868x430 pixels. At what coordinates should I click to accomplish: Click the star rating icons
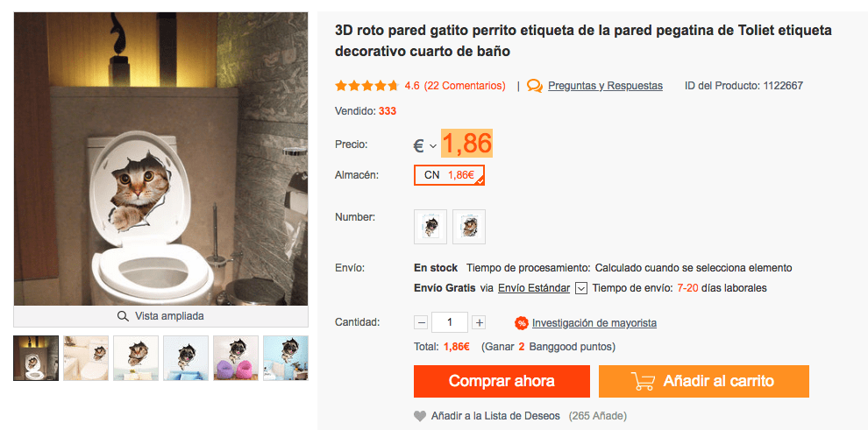pyautogui.click(x=367, y=86)
